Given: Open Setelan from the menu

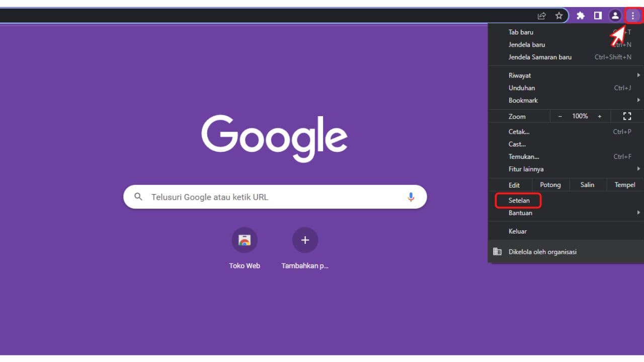Looking at the screenshot, I should click(x=566, y=201).
